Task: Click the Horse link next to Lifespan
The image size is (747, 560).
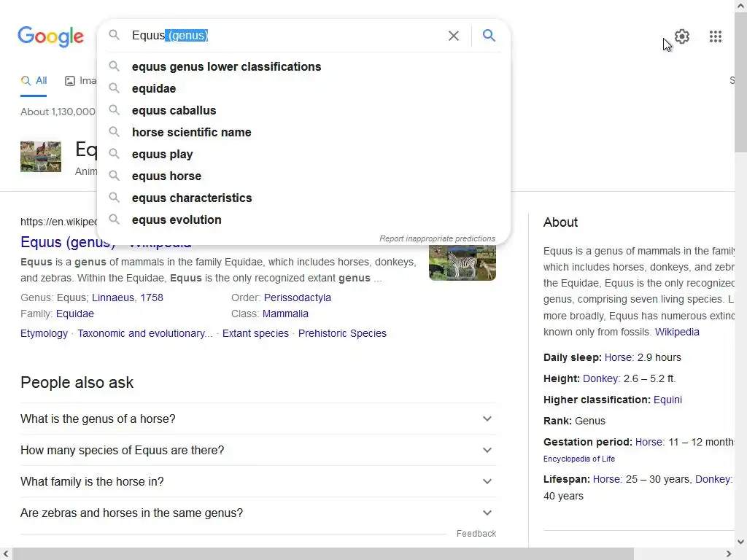Action: coord(606,480)
